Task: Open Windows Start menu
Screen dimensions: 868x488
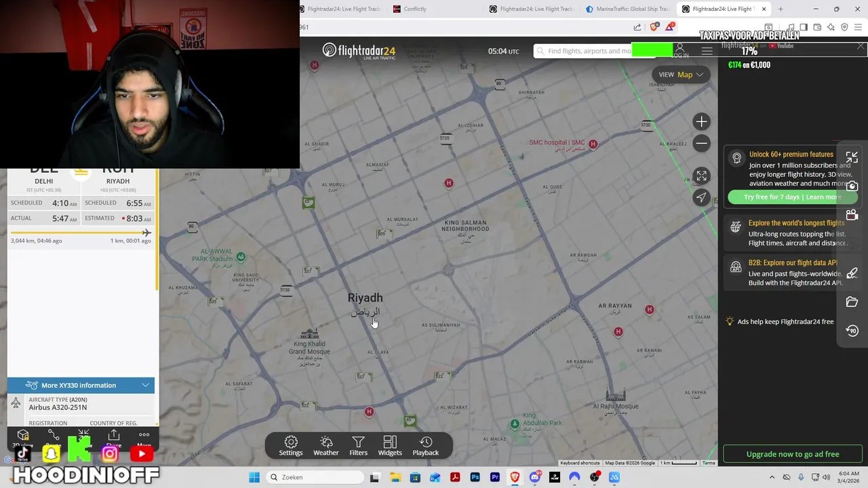Action: click(254, 477)
